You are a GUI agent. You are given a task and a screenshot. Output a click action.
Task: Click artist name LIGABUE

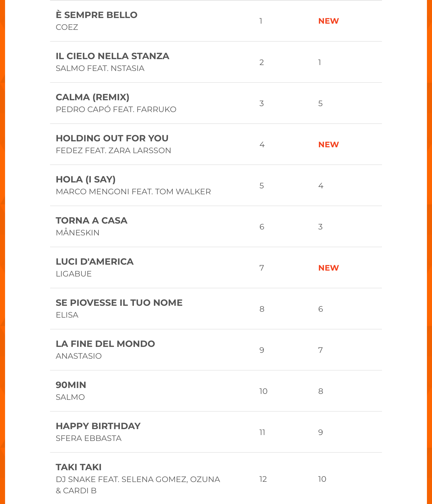74,274
